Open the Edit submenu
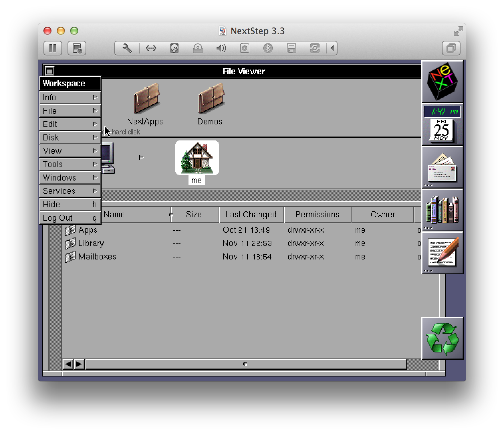This screenshot has width=504, height=434. click(70, 124)
